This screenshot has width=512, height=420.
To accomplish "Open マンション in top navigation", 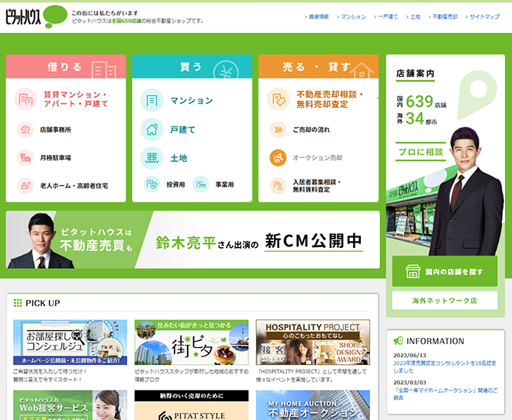I will tap(353, 16).
